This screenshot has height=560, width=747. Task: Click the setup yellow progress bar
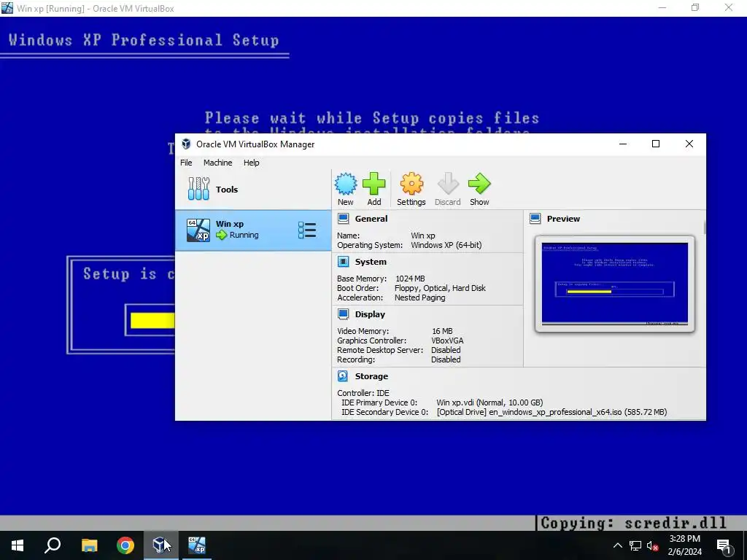pos(152,321)
